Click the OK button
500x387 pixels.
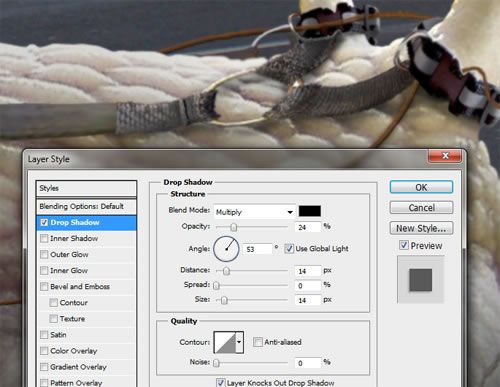[421, 187]
